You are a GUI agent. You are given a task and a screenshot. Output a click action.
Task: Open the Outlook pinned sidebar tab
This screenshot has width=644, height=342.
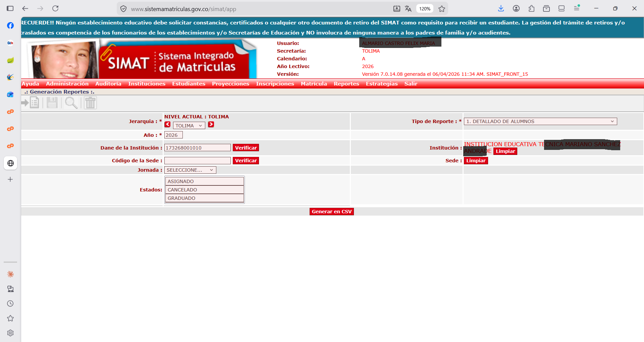[x=10, y=95]
